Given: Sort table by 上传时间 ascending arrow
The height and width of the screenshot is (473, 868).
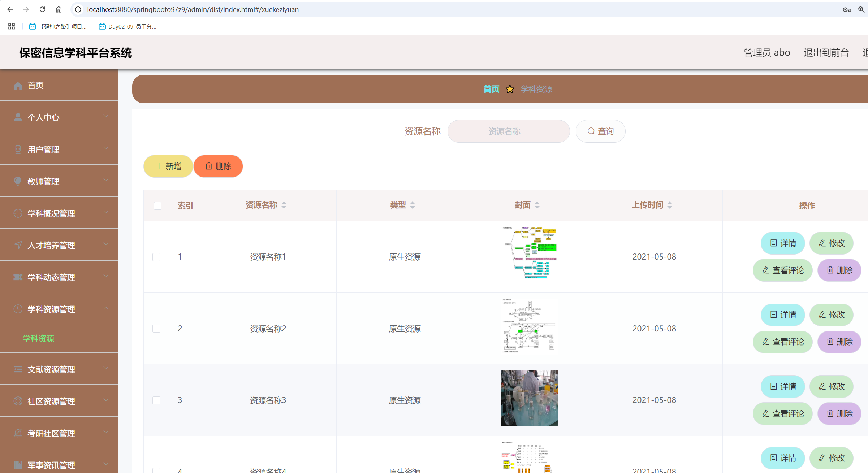Looking at the screenshot, I should pos(669,202).
